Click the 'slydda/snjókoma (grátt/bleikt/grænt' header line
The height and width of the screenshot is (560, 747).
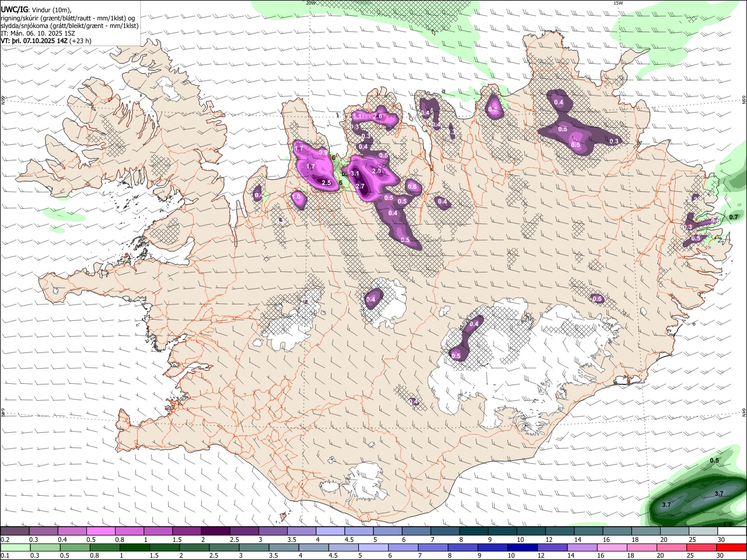click(x=69, y=26)
